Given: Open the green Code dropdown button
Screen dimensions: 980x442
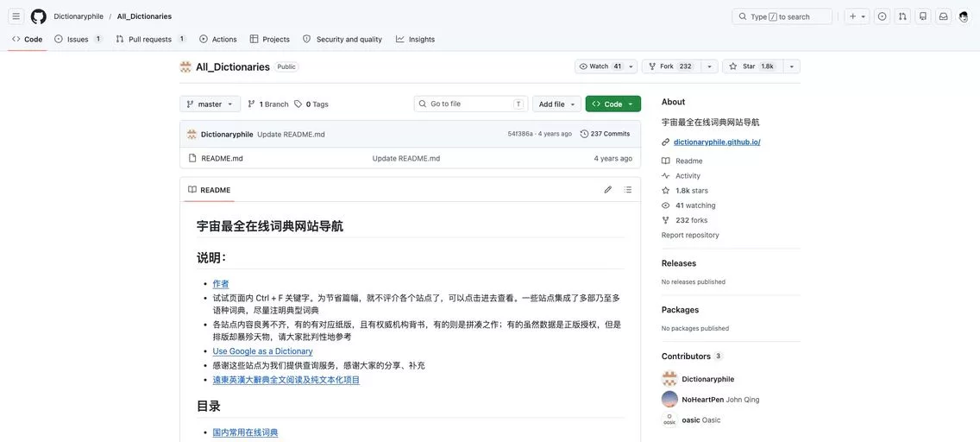Looking at the screenshot, I should (613, 104).
